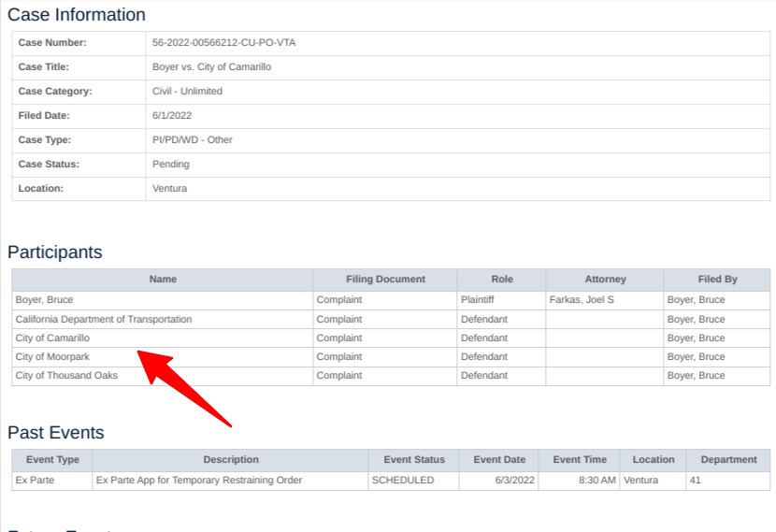Click the filed date 6/1/2022
This screenshot has width=776, height=532.
point(172,115)
